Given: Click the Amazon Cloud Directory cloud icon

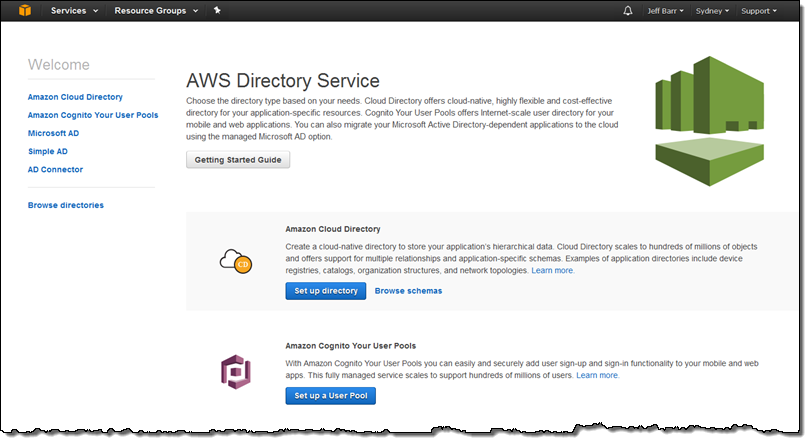Looking at the screenshot, I should (x=234, y=261).
